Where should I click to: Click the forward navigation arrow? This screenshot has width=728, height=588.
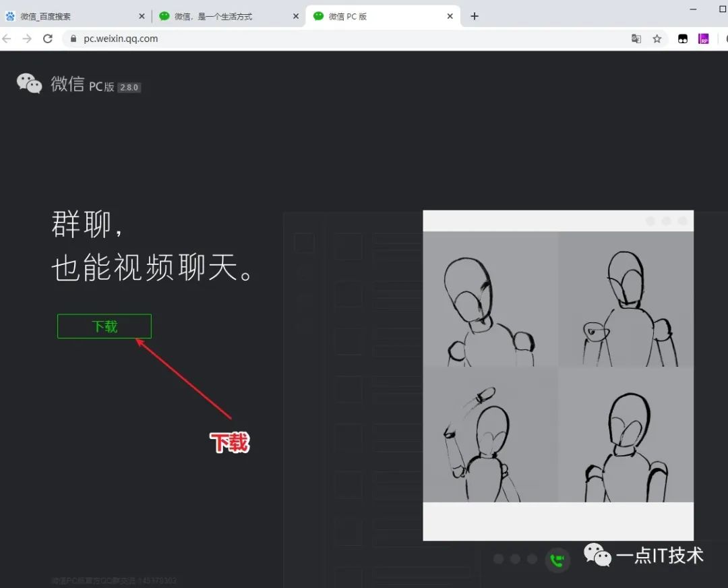[27, 38]
